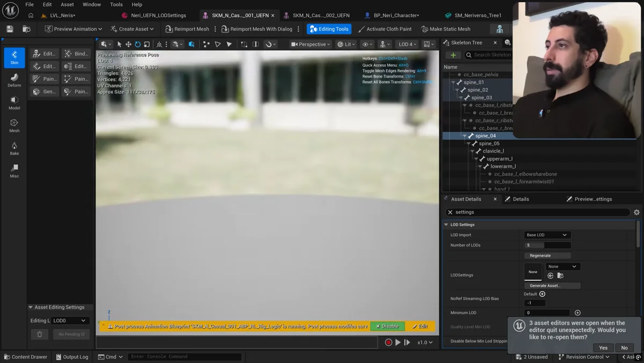Open the Asset menu
Viewport: 644px width, 363px height.
pos(67,4)
